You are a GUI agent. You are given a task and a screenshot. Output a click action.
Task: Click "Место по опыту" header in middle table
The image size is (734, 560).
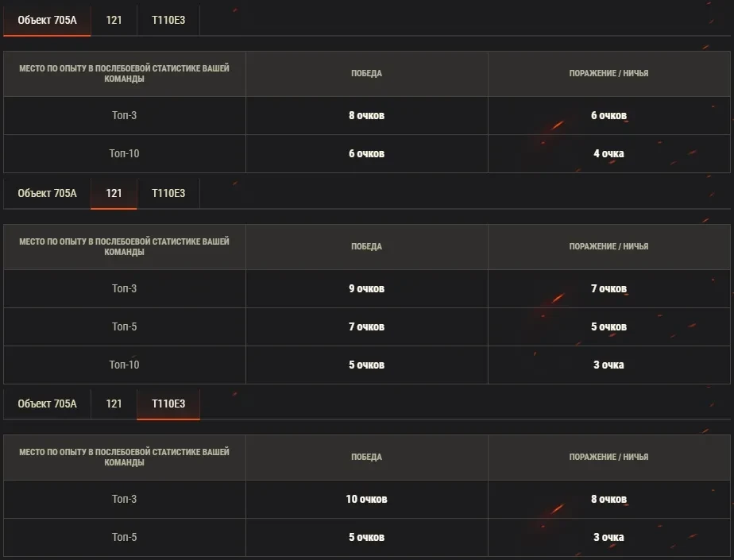click(x=124, y=246)
